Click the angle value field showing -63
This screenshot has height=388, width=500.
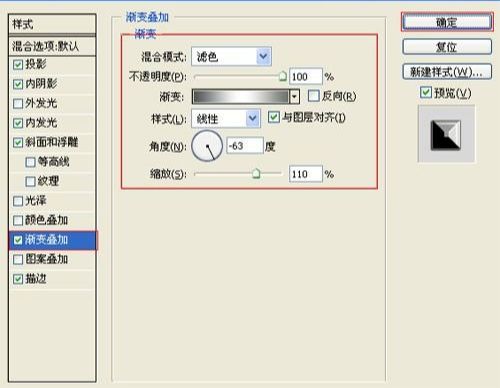pyautogui.click(x=245, y=146)
